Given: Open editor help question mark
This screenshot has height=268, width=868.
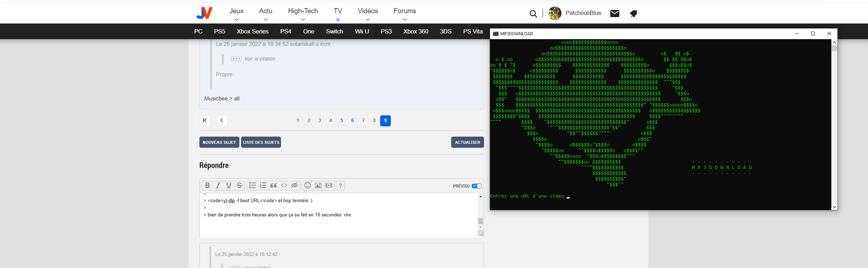Looking at the screenshot, I should 340,185.
